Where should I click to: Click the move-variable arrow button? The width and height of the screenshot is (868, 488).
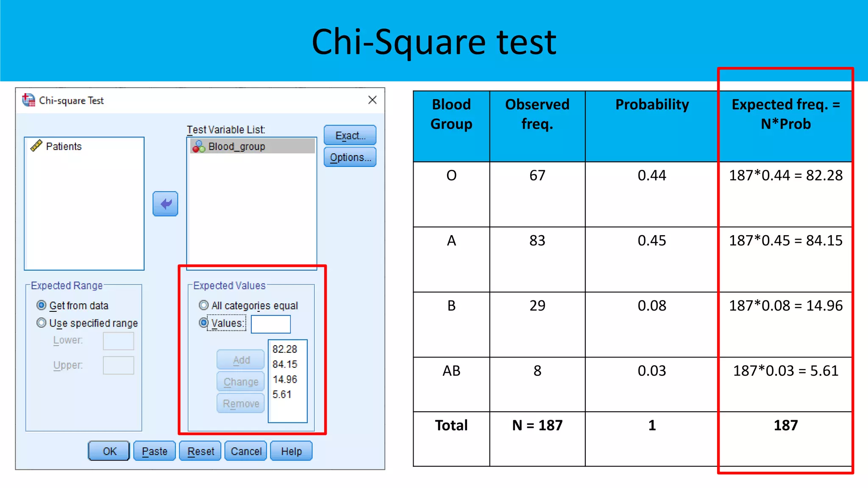click(x=165, y=204)
